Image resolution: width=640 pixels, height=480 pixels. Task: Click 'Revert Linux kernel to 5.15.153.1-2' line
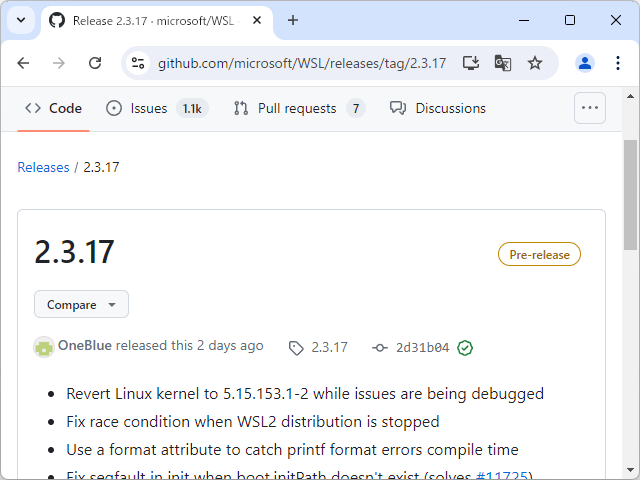pos(305,394)
